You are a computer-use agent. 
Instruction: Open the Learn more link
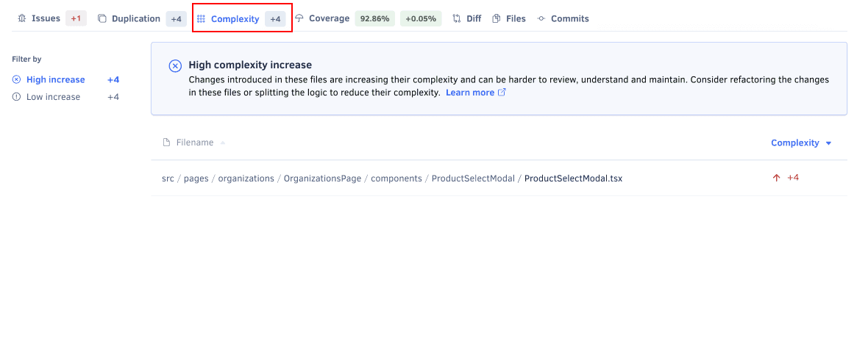coord(469,93)
